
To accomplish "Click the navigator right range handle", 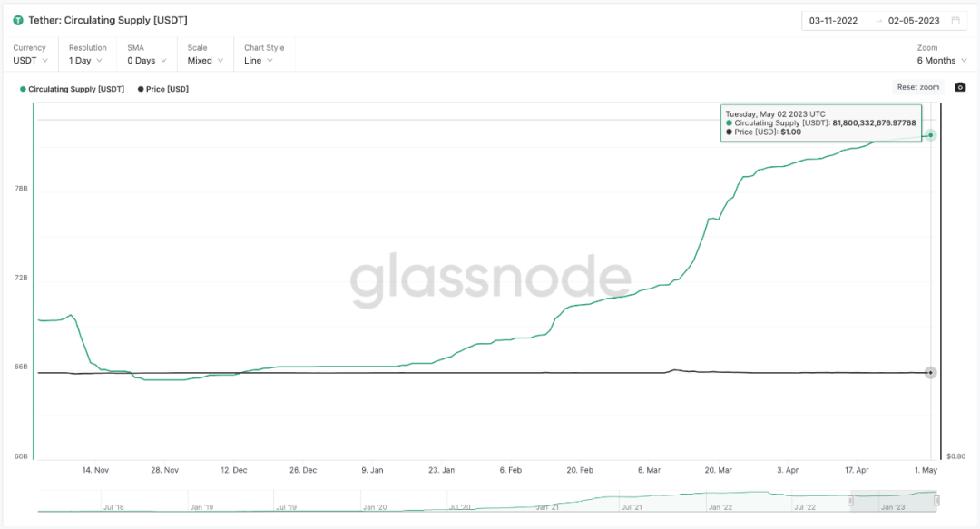I will 936,501.
